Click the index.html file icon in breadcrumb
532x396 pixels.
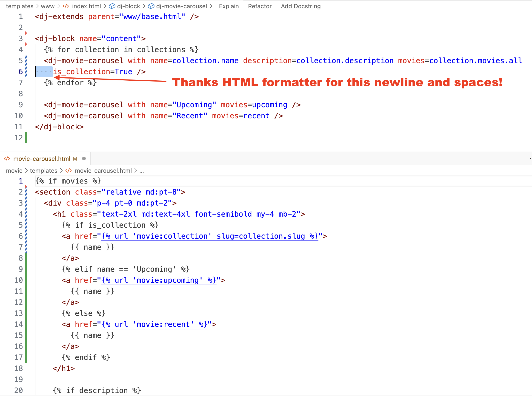click(x=66, y=6)
